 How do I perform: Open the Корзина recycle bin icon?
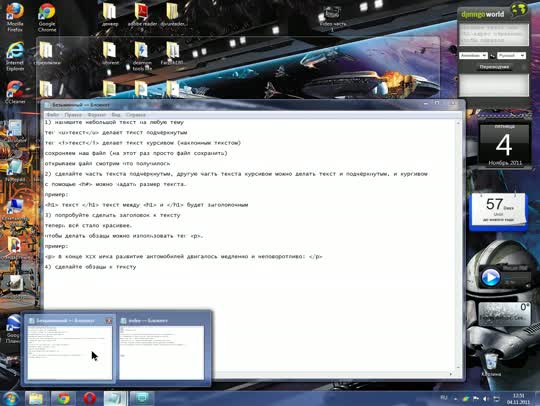point(491,364)
